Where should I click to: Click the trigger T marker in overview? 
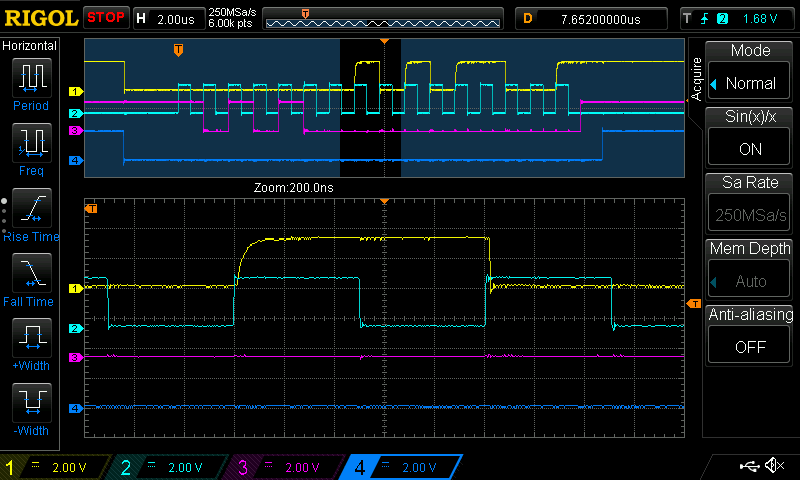178,50
